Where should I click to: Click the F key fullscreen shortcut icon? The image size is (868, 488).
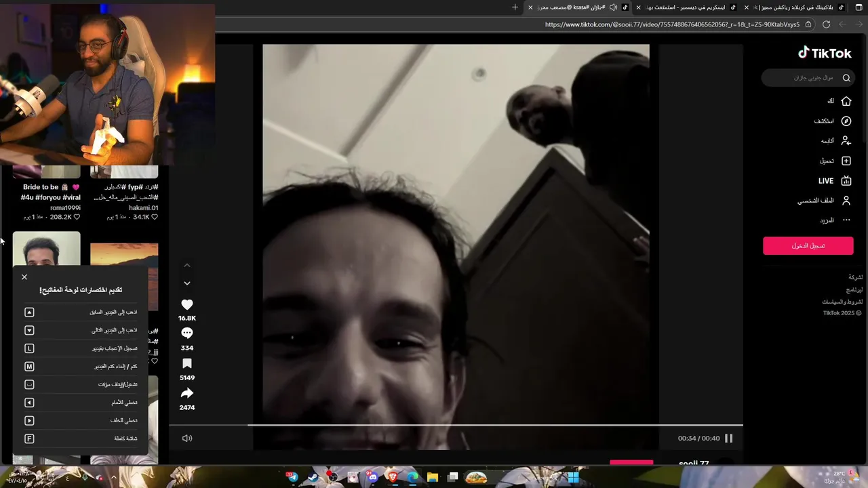(29, 439)
